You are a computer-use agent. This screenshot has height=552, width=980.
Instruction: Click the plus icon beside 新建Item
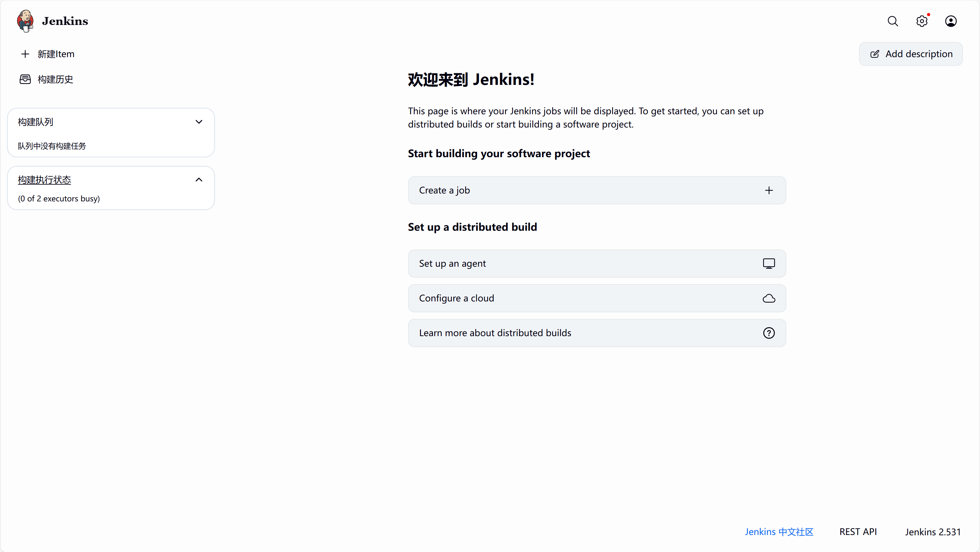pyautogui.click(x=25, y=54)
